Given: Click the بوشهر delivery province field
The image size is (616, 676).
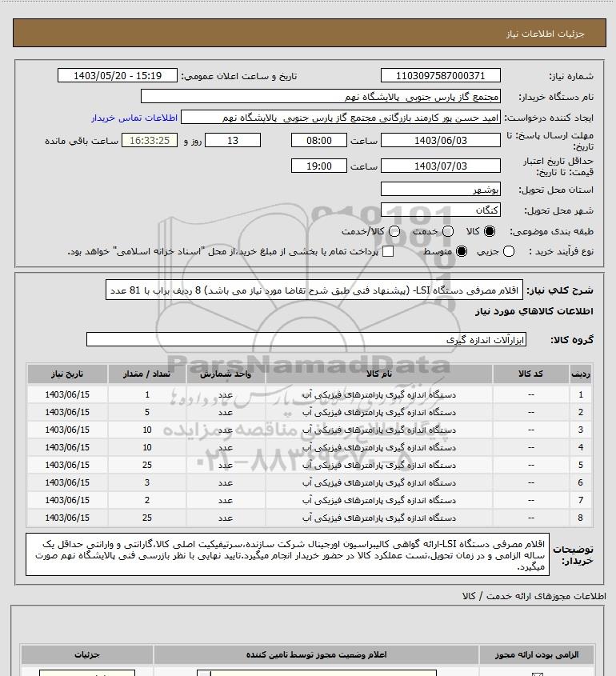Looking at the screenshot, I should tap(441, 190).
